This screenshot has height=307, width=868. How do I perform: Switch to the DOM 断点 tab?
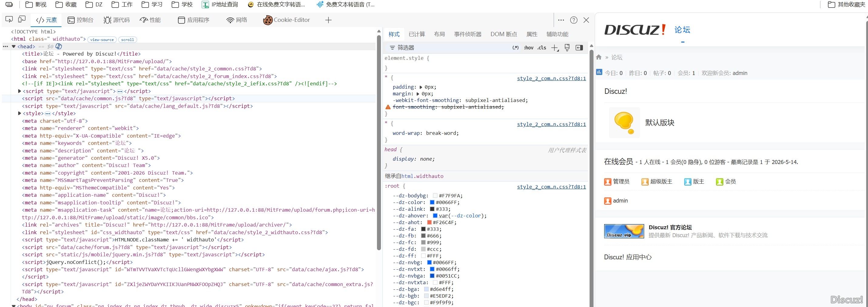[x=504, y=34]
